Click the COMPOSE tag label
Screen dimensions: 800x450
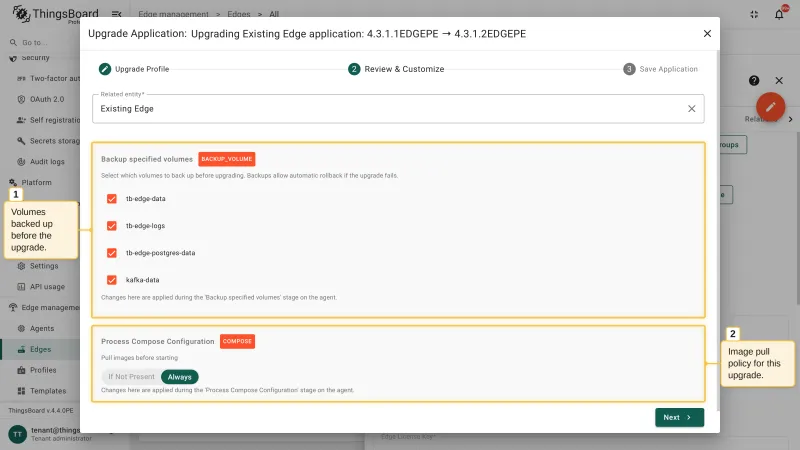tap(237, 341)
